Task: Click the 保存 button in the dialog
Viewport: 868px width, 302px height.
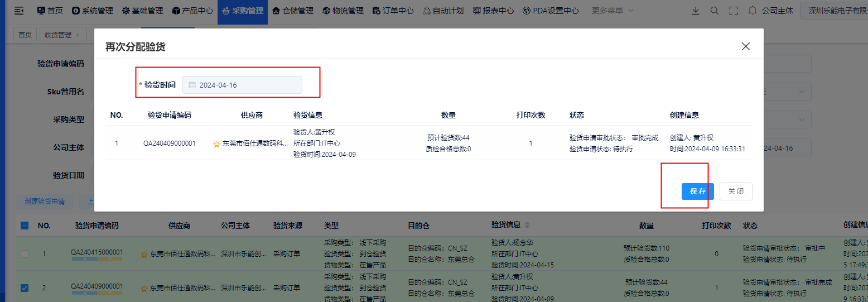Action: [698, 191]
